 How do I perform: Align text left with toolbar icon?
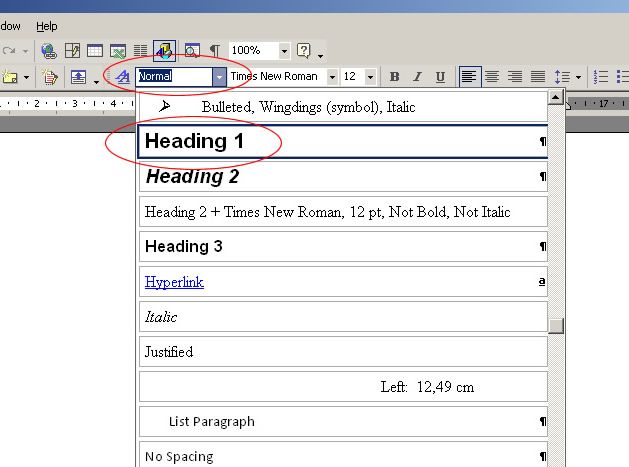(469, 77)
